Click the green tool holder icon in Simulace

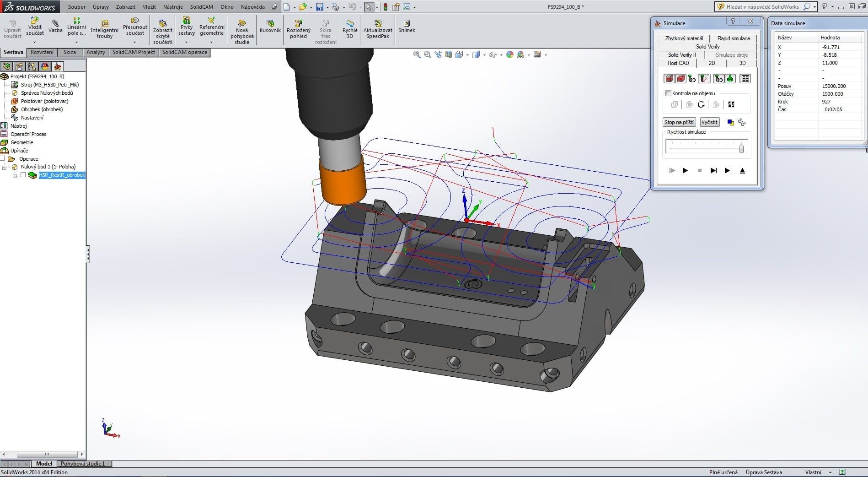pos(730,79)
